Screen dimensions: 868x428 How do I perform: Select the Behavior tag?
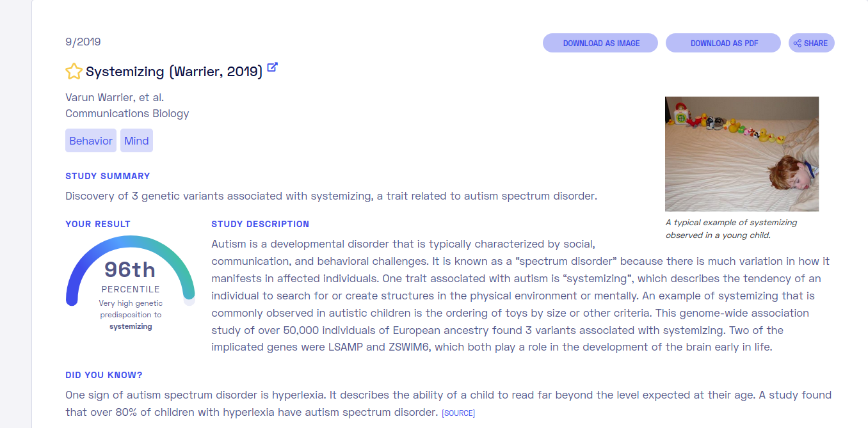pos(91,141)
